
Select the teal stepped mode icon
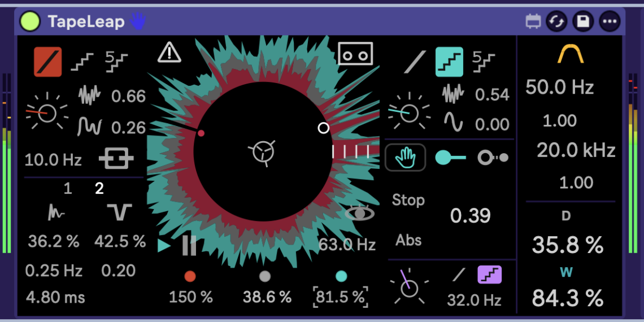pyautogui.click(x=449, y=62)
